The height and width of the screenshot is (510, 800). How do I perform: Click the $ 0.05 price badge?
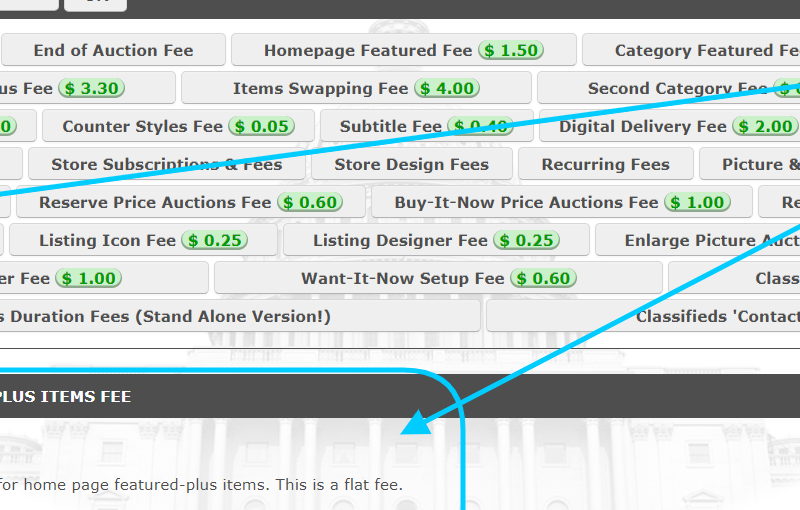tap(262, 126)
